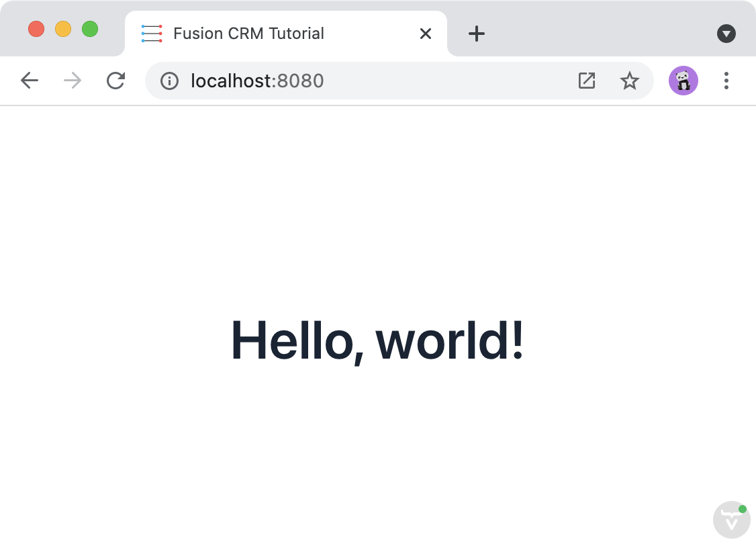Open the page in external window icon
The width and height of the screenshot is (756, 544).
(587, 80)
